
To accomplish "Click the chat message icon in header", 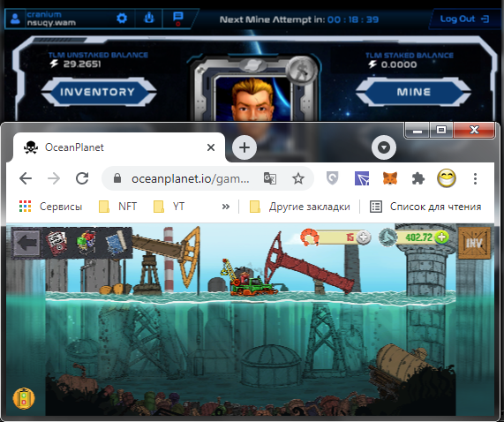I will point(177,19).
